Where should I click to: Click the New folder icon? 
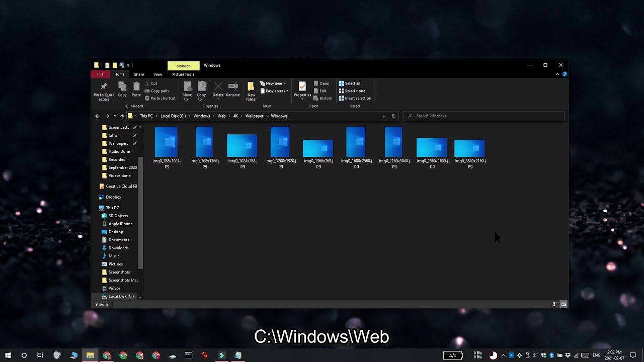click(251, 86)
